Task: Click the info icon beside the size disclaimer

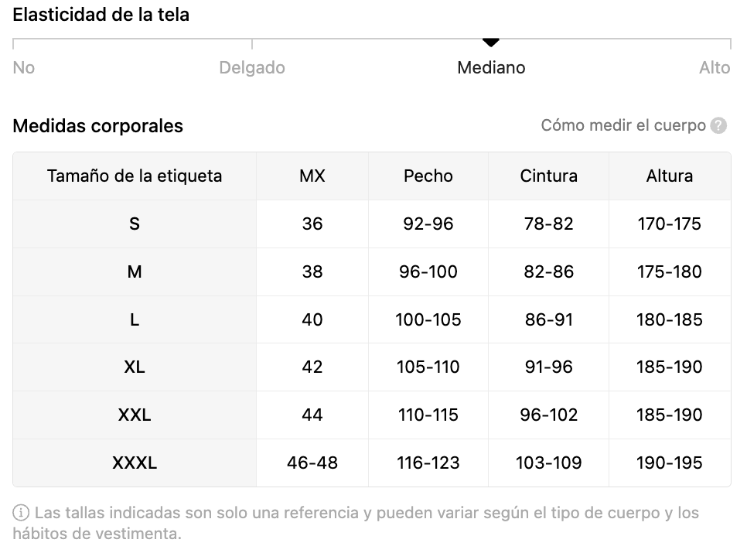Action: [20, 513]
